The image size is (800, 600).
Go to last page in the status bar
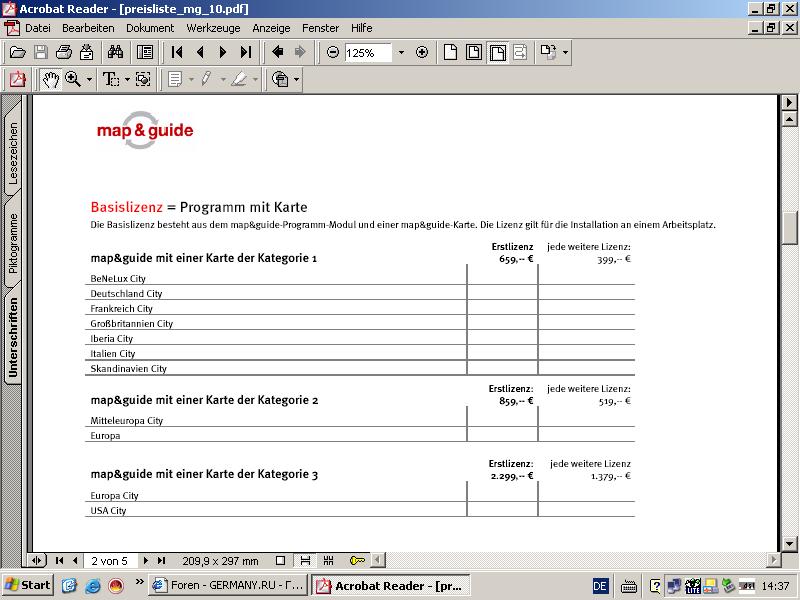pyautogui.click(x=161, y=561)
